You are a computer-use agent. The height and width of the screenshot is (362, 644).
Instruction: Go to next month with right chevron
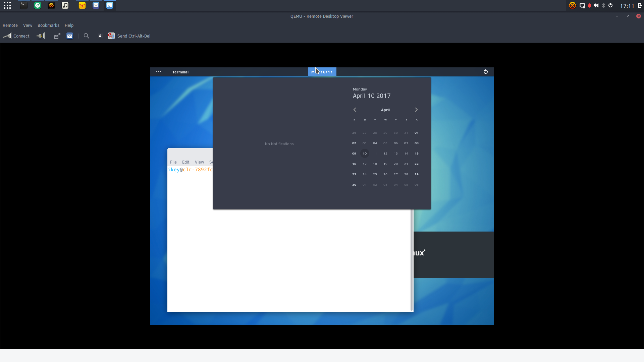416,110
